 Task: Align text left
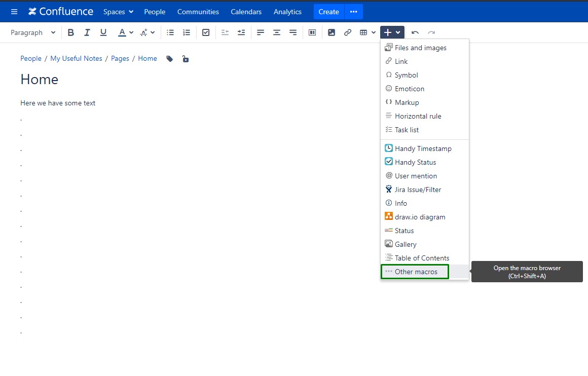(x=260, y=32)
